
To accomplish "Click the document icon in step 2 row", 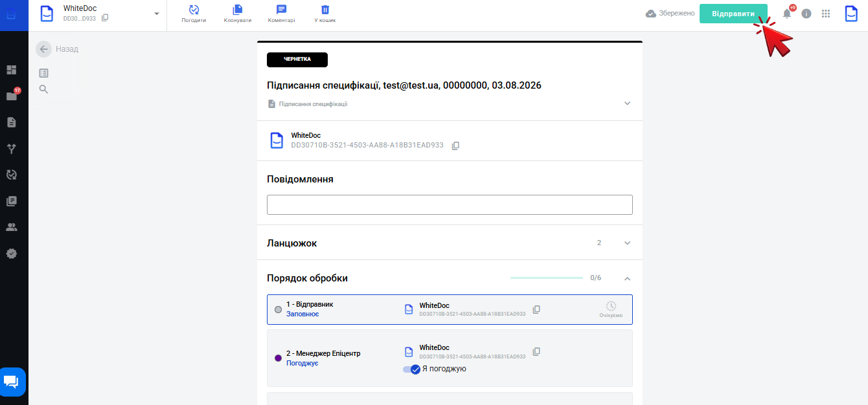I will [409, 352].
